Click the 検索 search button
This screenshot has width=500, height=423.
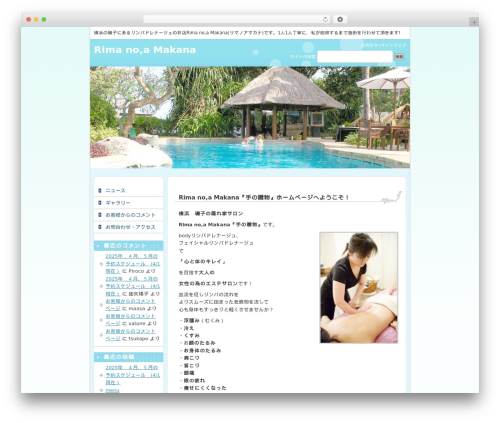pos(399,57)
